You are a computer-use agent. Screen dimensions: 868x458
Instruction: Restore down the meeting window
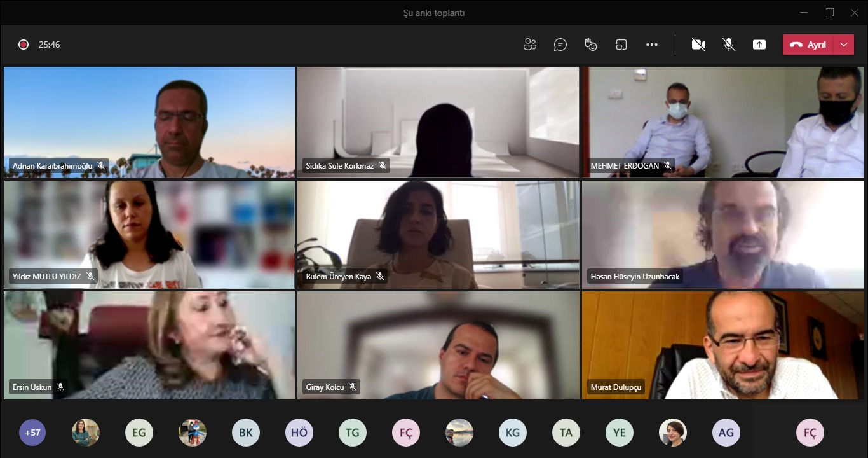pyautogui.click(x=829, y=13)
